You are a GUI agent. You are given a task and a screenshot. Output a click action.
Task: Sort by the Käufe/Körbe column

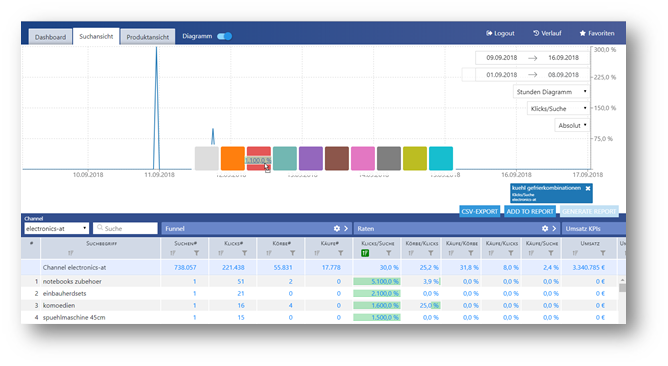(451, 253)
